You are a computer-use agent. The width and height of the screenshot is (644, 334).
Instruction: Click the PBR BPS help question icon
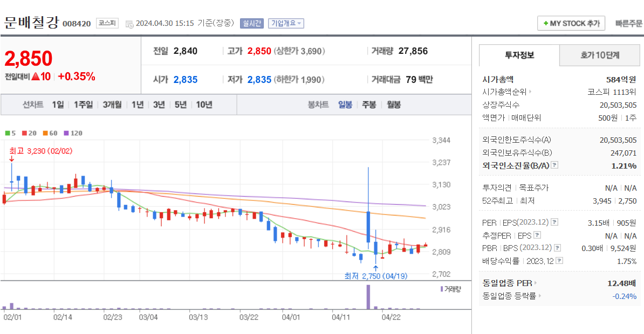pos(557,247)
